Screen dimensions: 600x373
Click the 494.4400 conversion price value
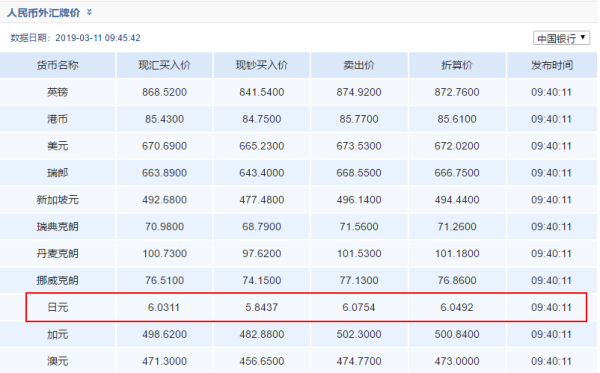pos(457,200)
